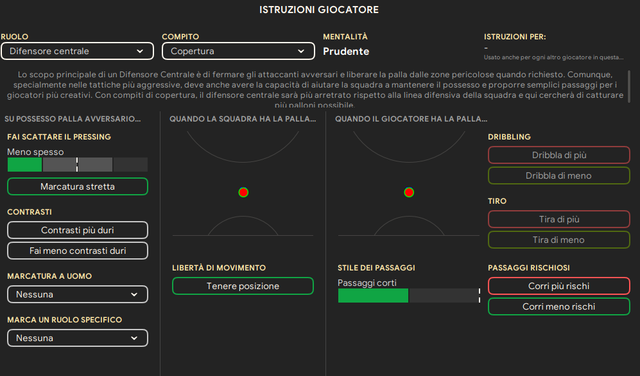Toggle the Marcatura stretta instruction
The height and width of the screenshot is (376, 640).
[x=78, y=187]
